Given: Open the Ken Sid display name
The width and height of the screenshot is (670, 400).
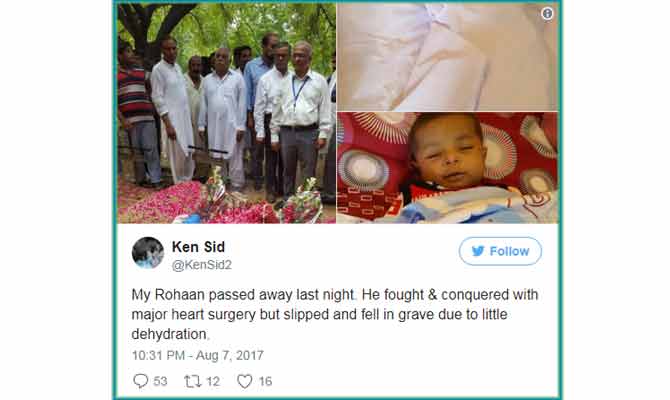Looking at the screenshot, I should pyautogui.click(x=198, y=247).
